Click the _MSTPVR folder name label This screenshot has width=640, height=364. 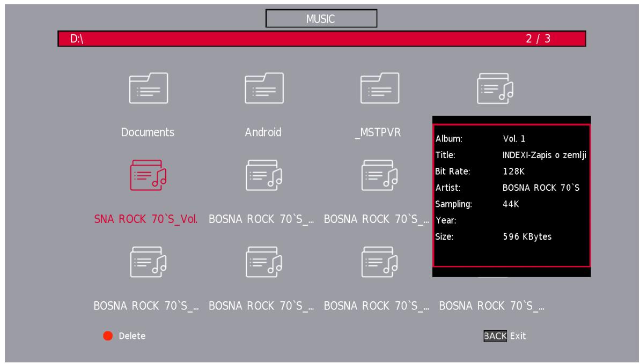[378, 133]
